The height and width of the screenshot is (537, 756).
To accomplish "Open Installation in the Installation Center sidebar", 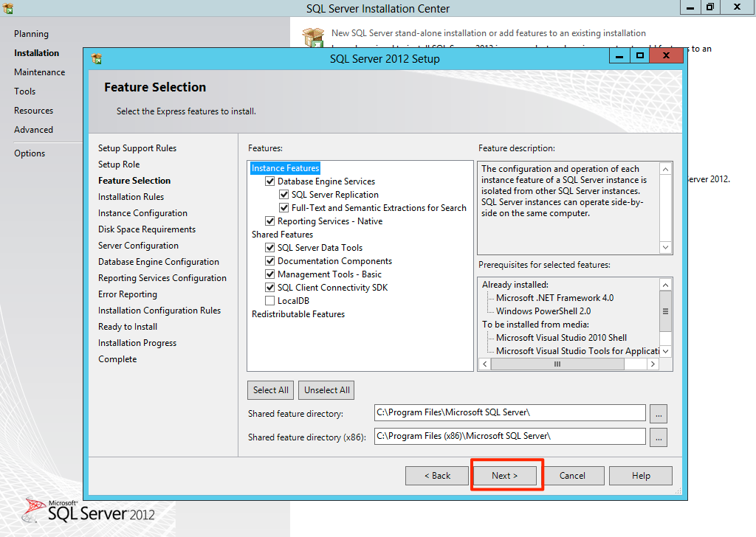I will 37,53.
